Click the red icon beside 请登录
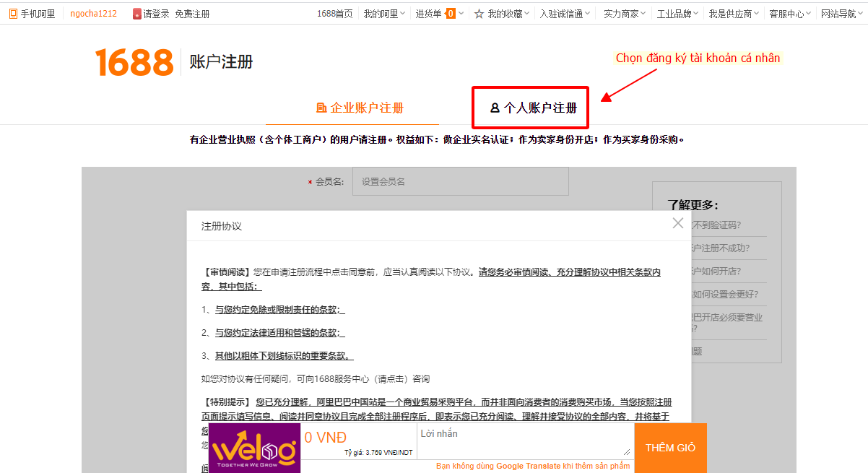The image size is (868, 473). [x=137, y=13]
